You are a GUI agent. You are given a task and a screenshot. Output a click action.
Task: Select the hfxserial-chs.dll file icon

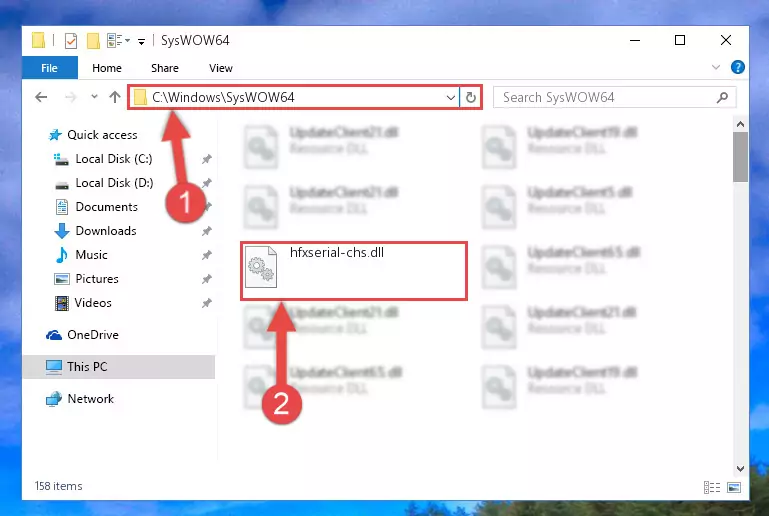click(x=261, y=267)
